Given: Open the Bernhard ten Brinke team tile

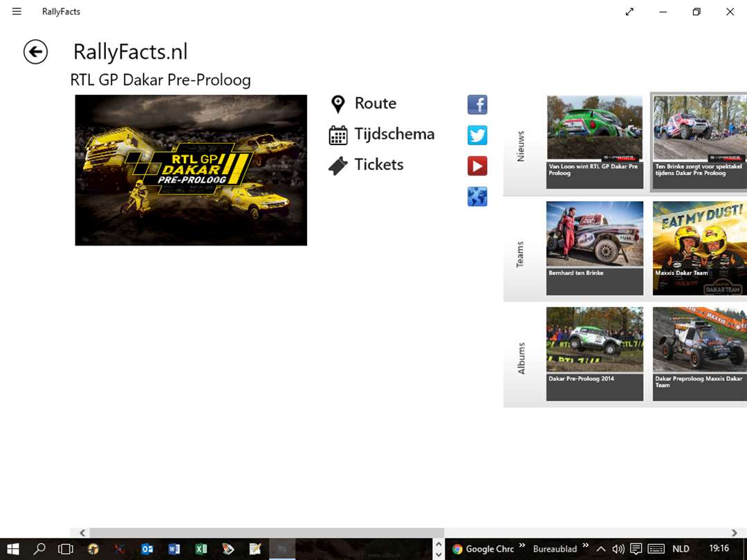Looking at the screenshot, I should point(595,248).
